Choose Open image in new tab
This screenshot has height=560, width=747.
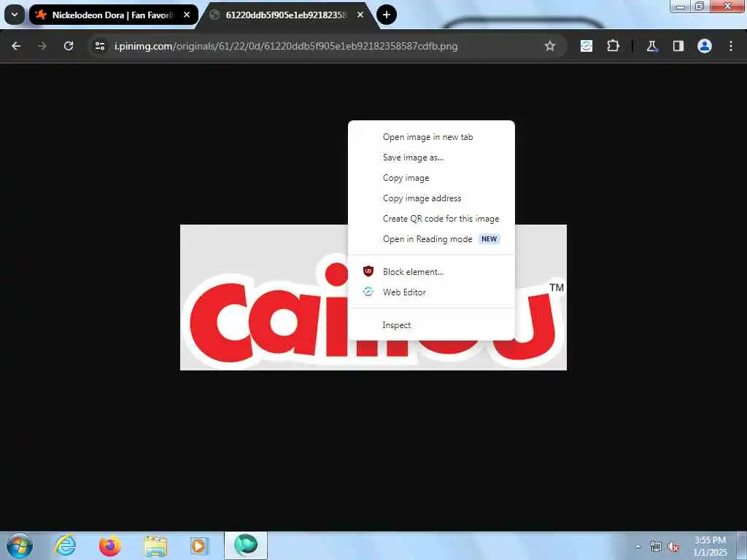431,137
